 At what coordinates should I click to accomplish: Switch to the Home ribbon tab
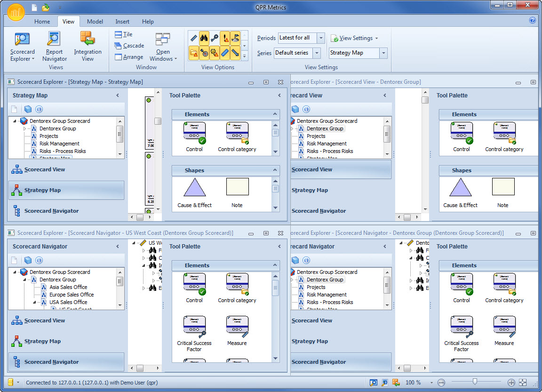[x=42, y=22]
